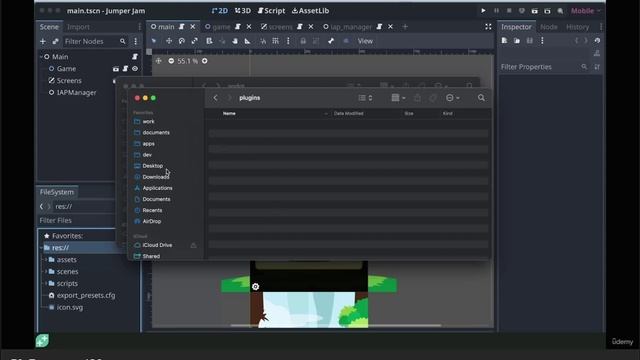The width and height of the screenshot is (640, 360).
Task: Open the AssetLib workspace
Action: pos(310,11)
